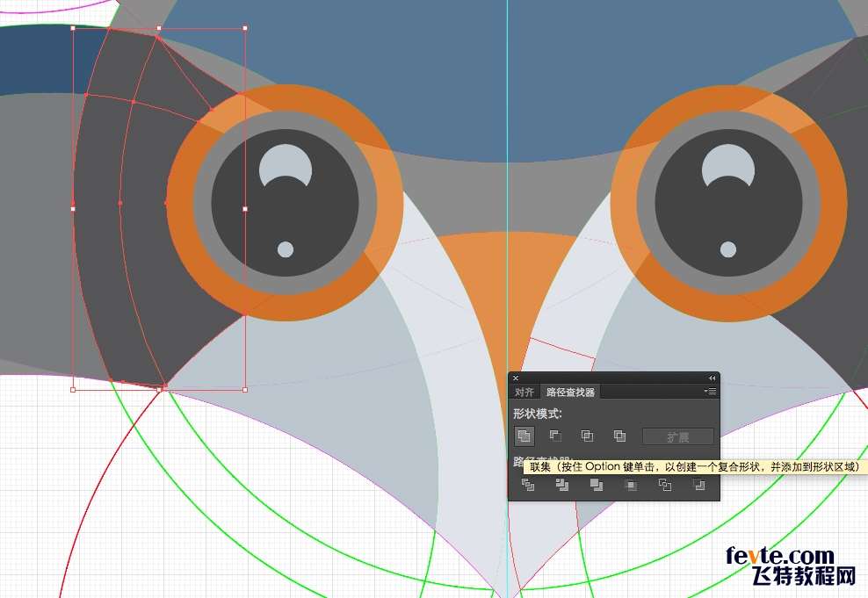
Task: Click the Trim pathfinder icon
Action: click(x=562, y=485)
